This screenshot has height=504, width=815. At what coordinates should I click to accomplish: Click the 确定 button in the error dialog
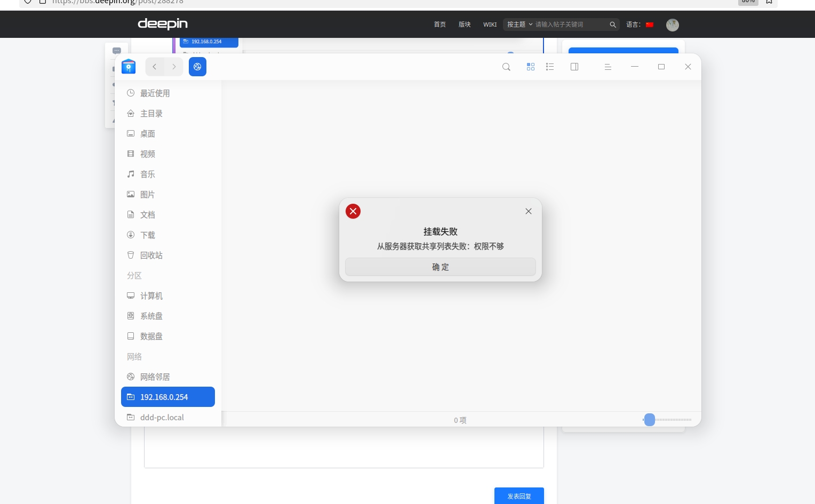click(x=441, y=267)
